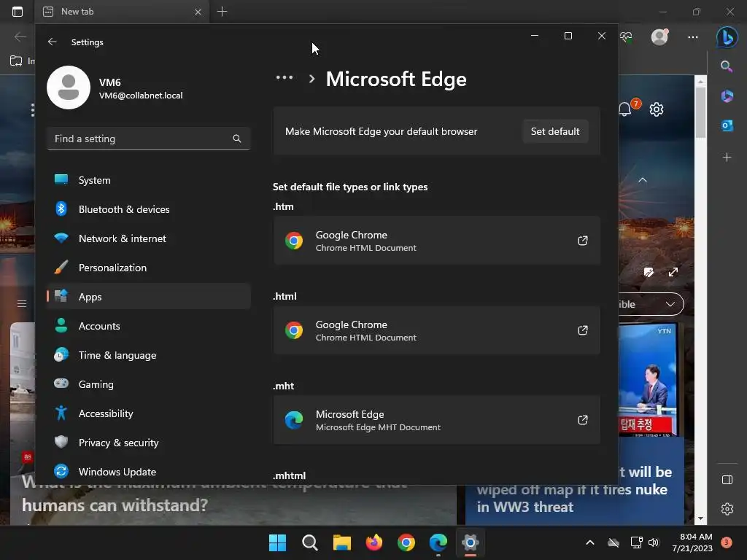Click the Edge profile avatar icon
Viewport: 747px width, 560px height.
(659, 36)
